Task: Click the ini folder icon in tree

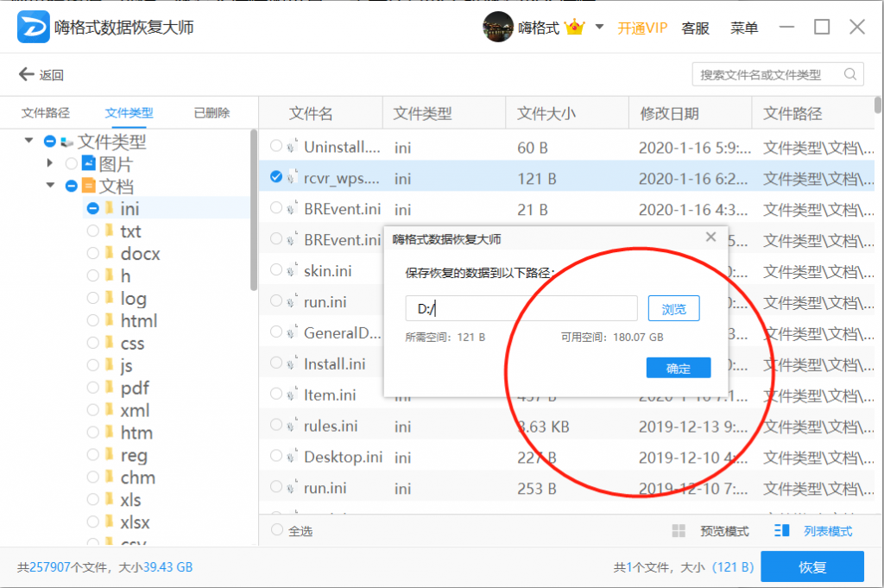Action: coord(110,208)
